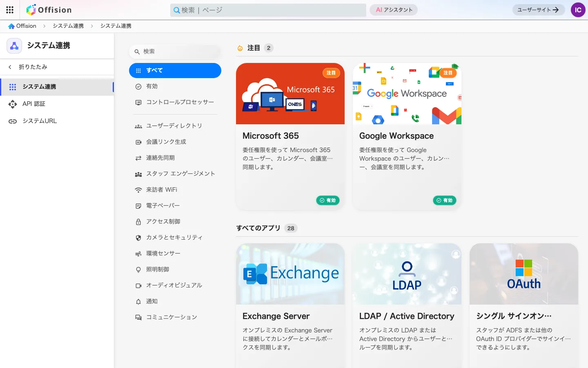This screenshot has height=368, width=588.
Task: Open the IC user avatar
Action: point(578,10)
